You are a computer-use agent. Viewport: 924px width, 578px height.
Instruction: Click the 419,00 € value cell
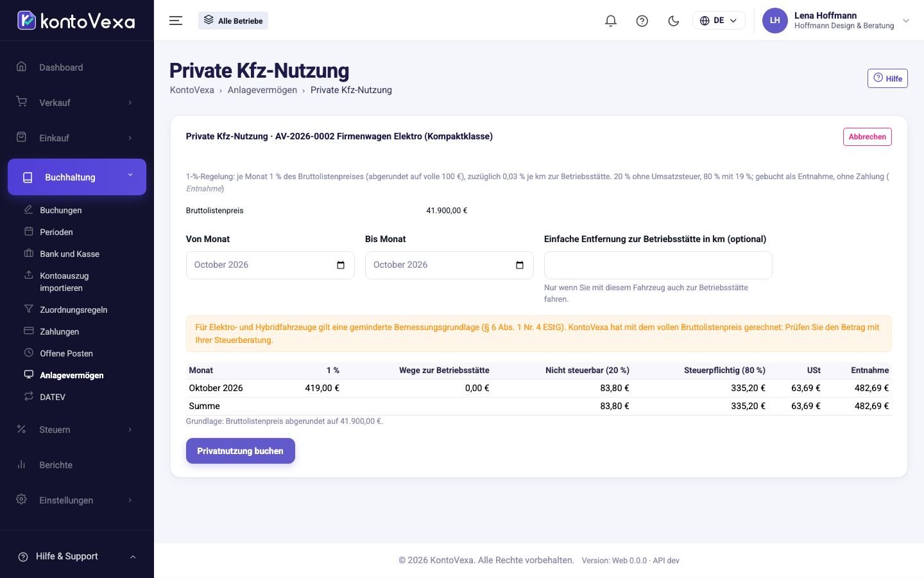tap(322, 388)
